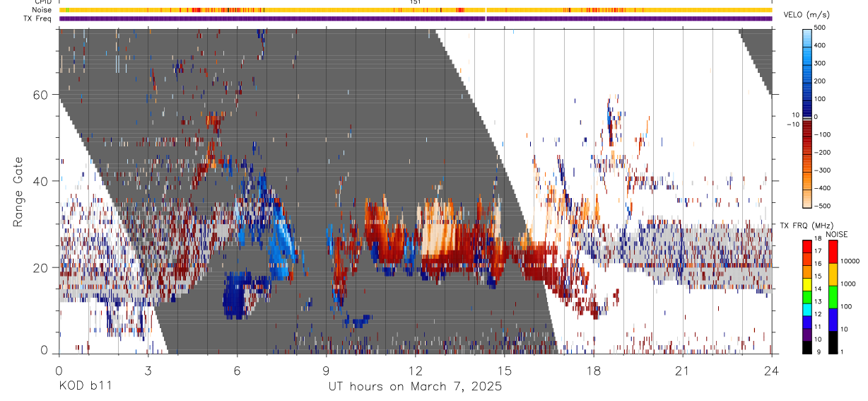Viewport: 868px width, 401px height.
Task: Click the 1000 label on the NOISE legend
Action: tap(848, 284)
